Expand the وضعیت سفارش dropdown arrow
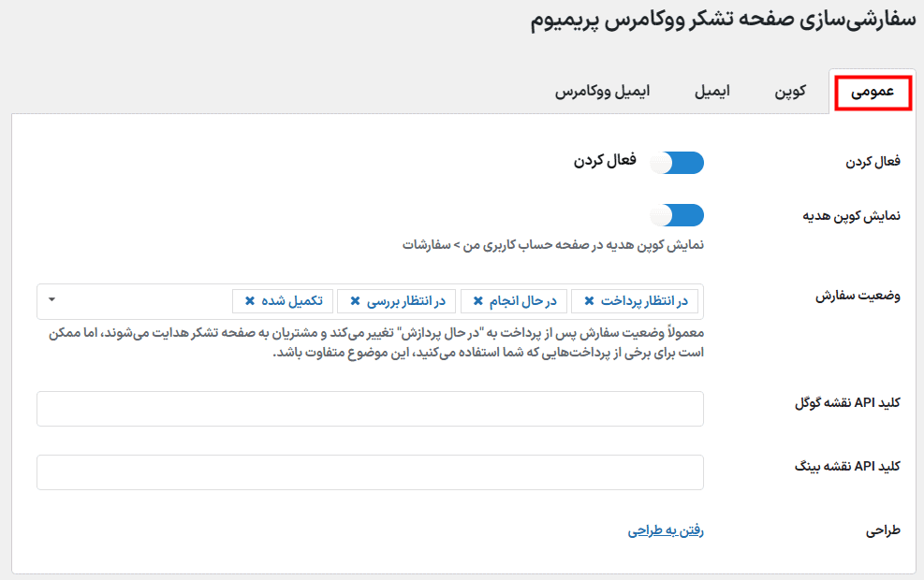The height and width of the screenshot is (580, 924). [51, 299]
